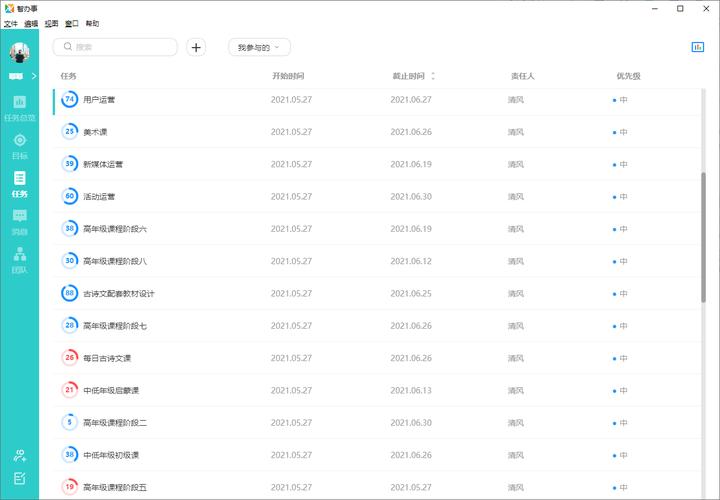Expand the 我参与的 filter dropdown
This screenshot has width=720, height=500.
[259, 47]
